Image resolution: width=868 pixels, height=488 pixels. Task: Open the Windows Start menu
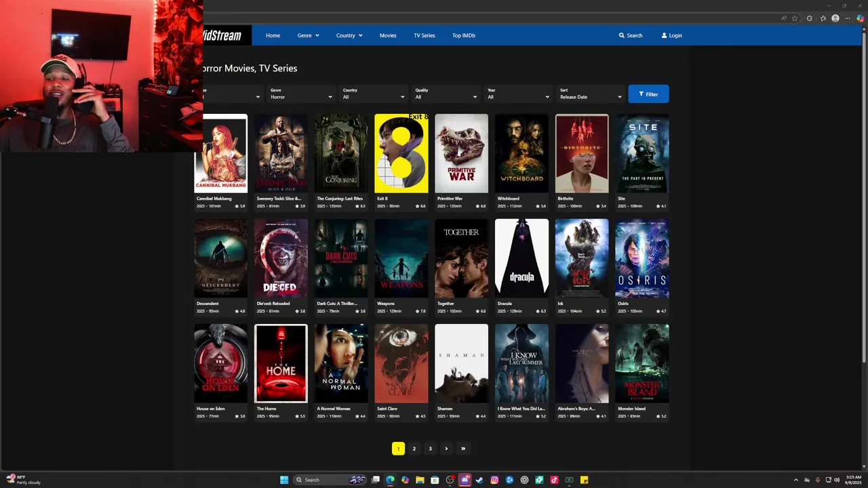284,480
